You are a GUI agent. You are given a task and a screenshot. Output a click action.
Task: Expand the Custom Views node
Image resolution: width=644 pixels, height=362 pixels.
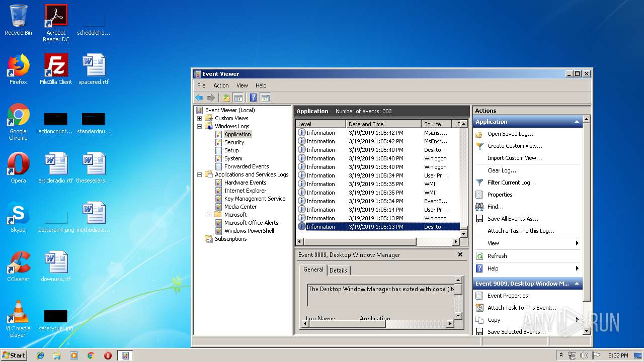coord(199,118)
